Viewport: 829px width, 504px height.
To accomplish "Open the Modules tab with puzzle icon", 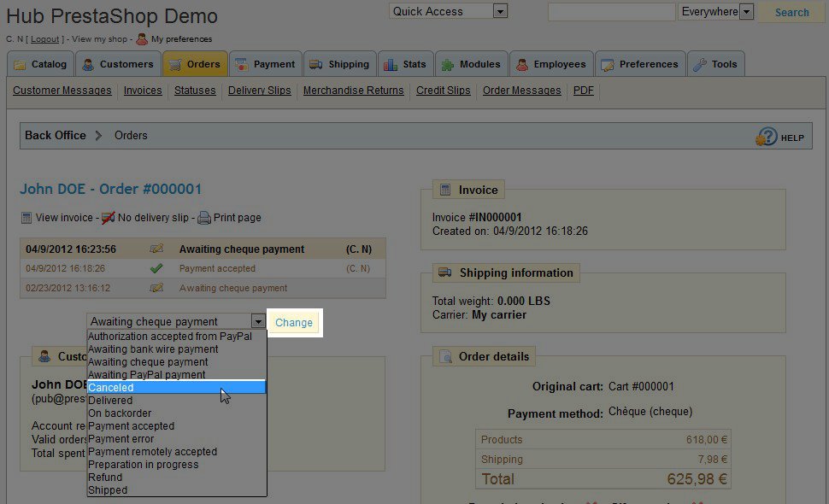I will click(x=447, y=65).
